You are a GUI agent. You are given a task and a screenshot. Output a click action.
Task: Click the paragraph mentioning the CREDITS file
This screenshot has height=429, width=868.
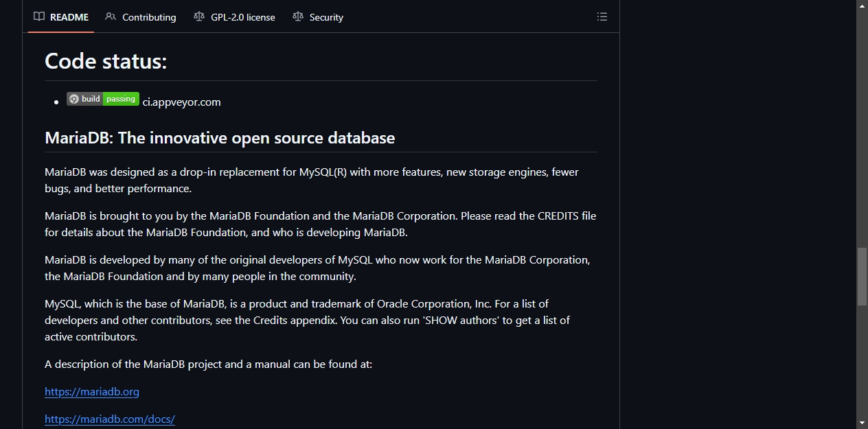[321, 224]
